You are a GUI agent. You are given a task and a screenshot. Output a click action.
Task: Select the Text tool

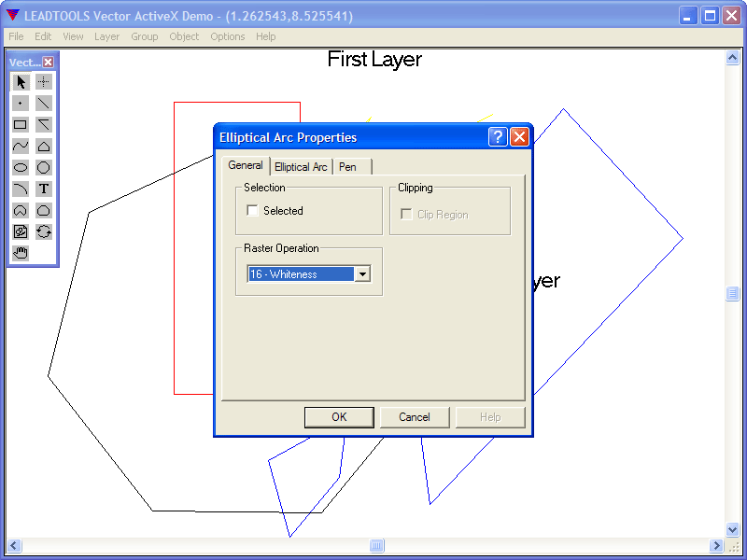[44, 189]
